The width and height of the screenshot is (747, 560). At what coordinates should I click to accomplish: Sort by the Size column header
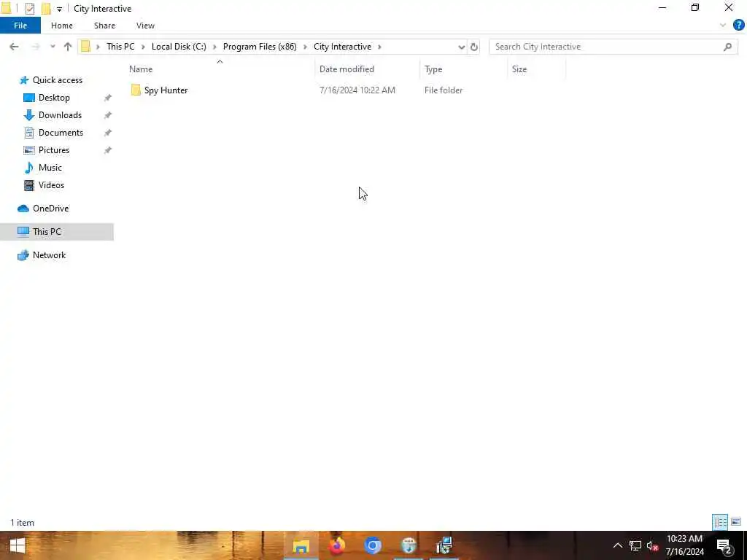pyautogui.click(x=536, y=69)
